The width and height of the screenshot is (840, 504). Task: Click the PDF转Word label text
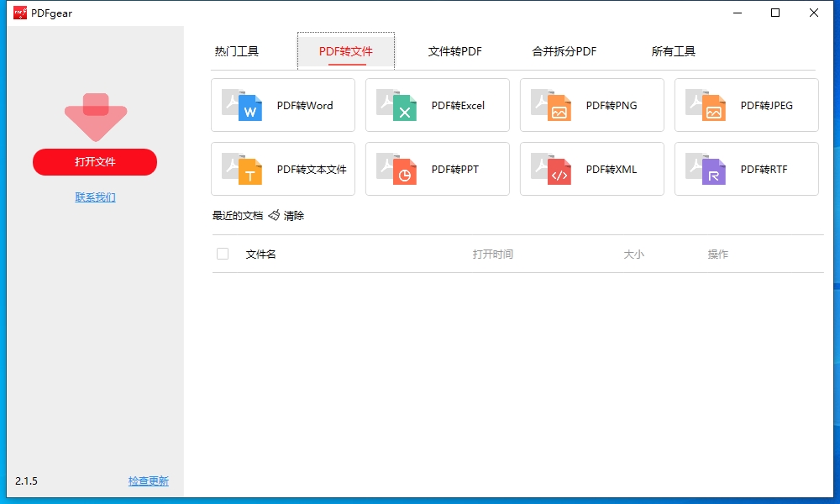(305, 106)
